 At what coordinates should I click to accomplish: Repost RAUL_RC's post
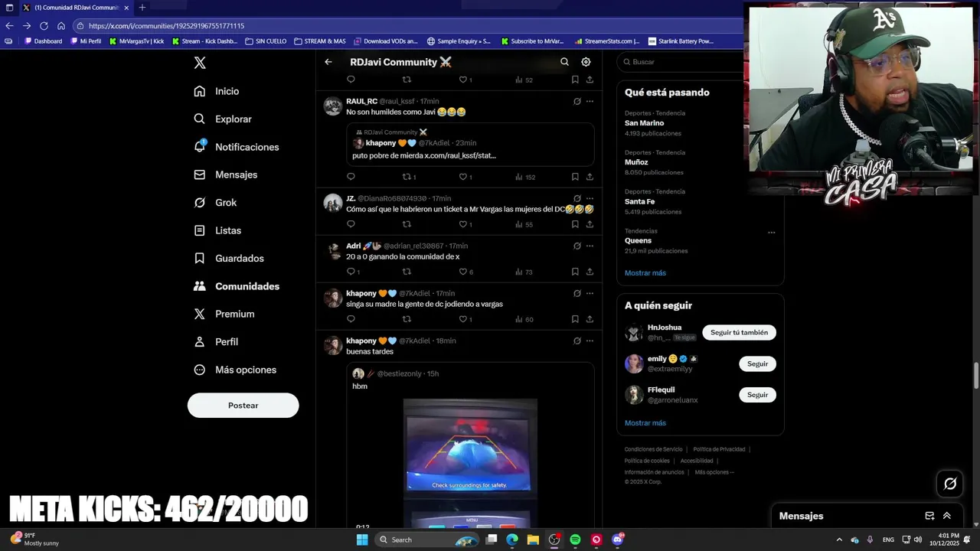tap(409, 177)
